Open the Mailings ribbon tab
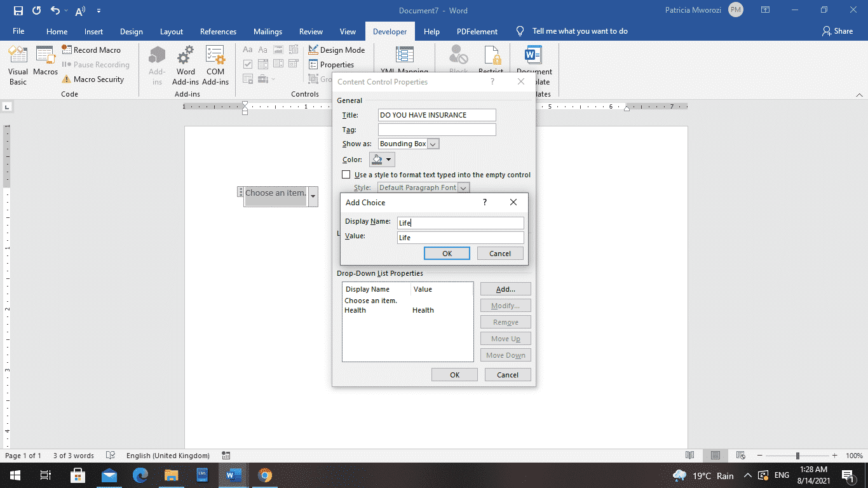 tap(268, 30)
